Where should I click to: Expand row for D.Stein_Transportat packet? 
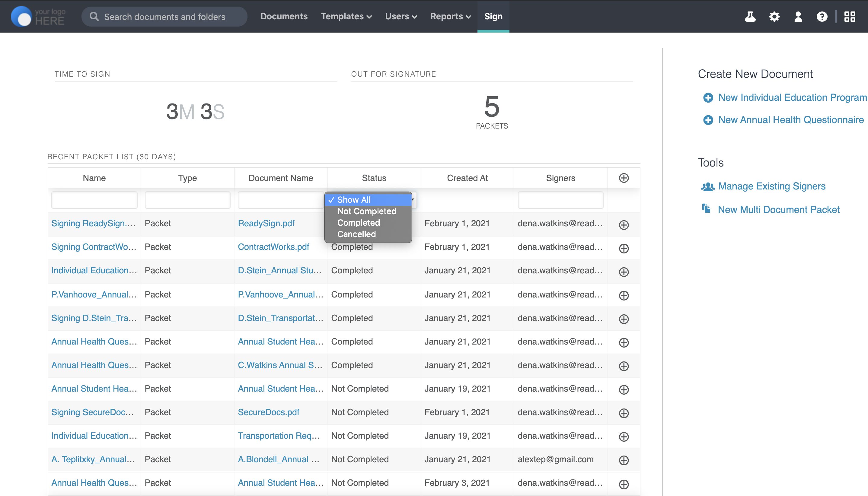click(624, 319)
